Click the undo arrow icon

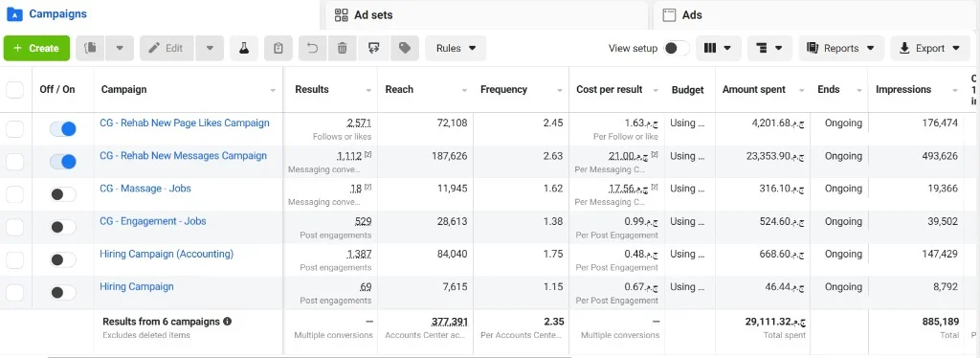click(x=313, y=48)
